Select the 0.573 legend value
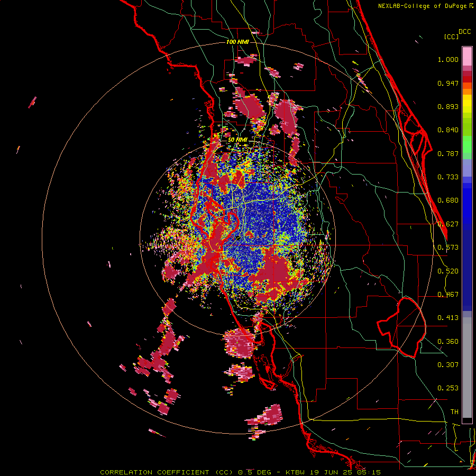This screenshot has height=476, width=476. coord(448,248)
